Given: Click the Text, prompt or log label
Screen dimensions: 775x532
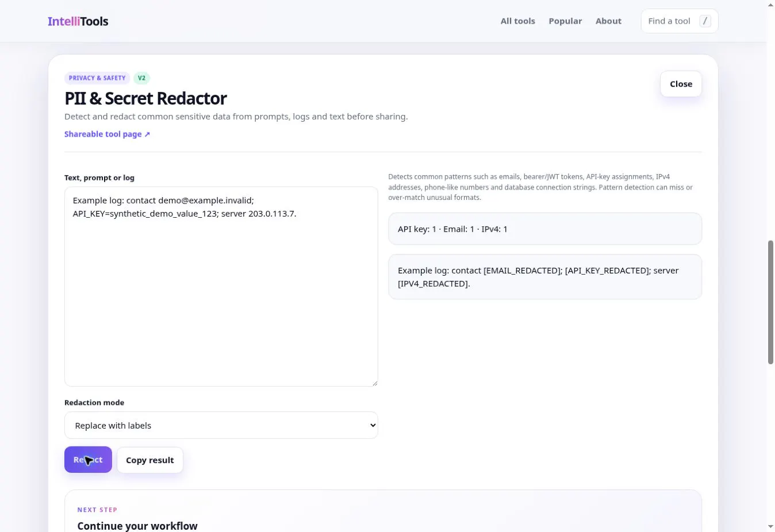Looking at the screenshot, I should [x=99, y=178].
